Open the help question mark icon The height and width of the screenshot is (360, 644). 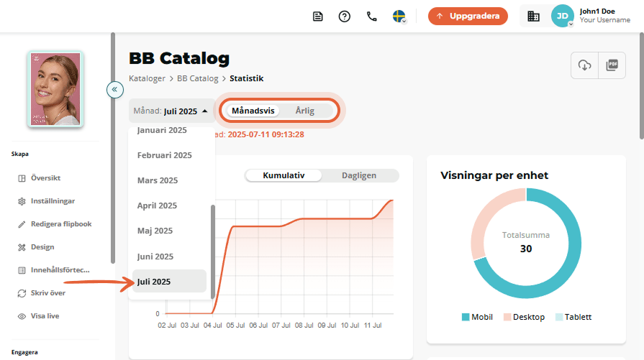pos(344,17)
